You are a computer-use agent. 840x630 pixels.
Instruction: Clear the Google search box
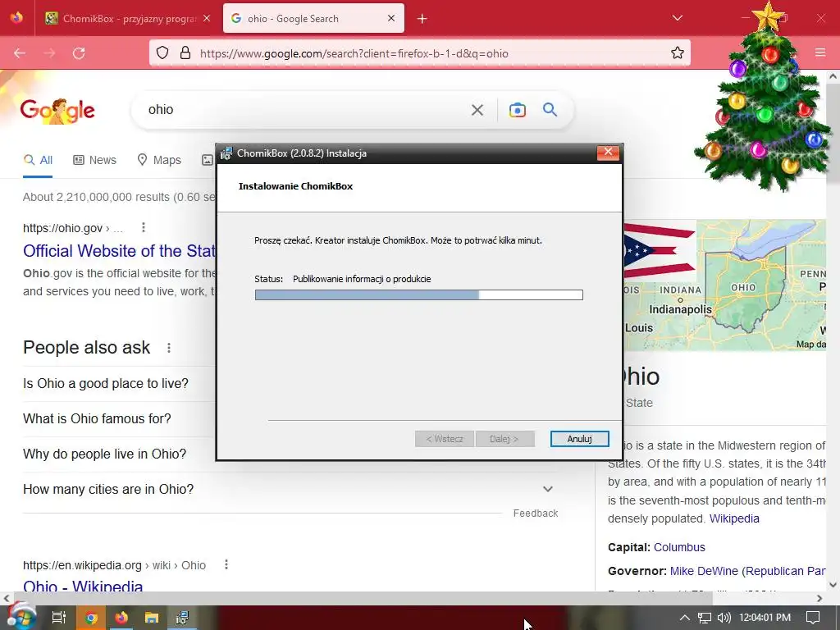477,110
